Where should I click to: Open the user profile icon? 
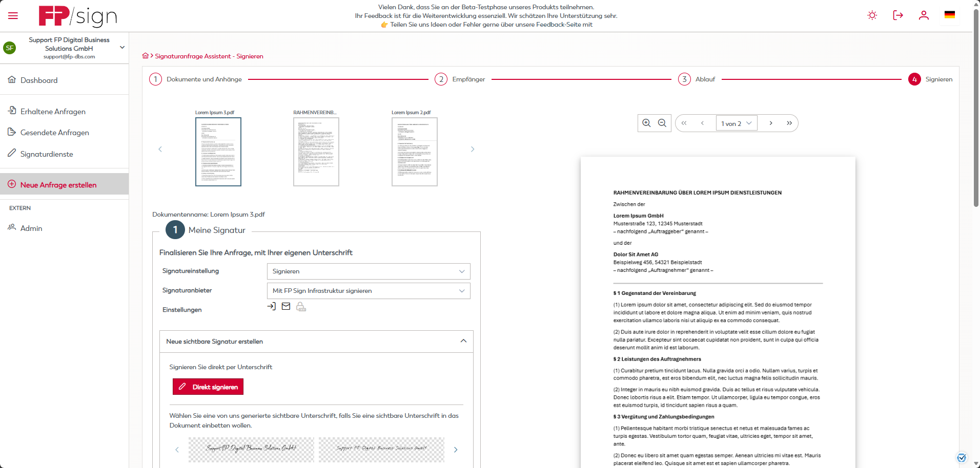[924, 15]
